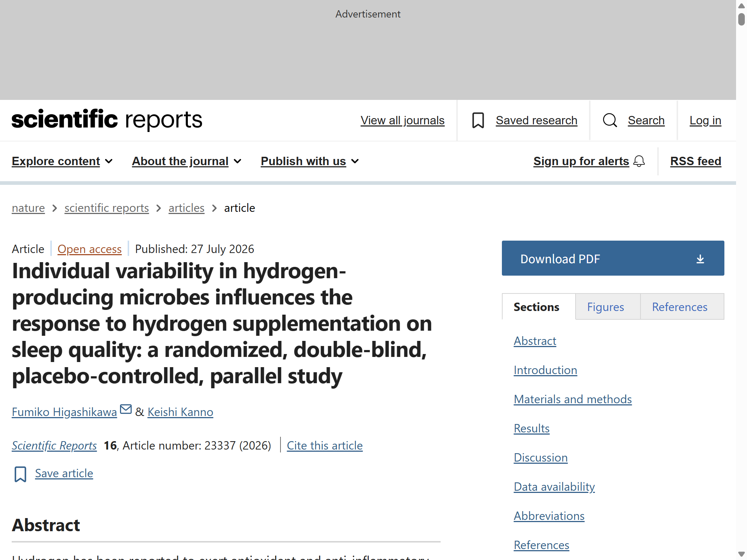This screenshot has width=747, height=560.
Task: Click the Saved research bookmark icon
Action: click(x=478, y=120)
